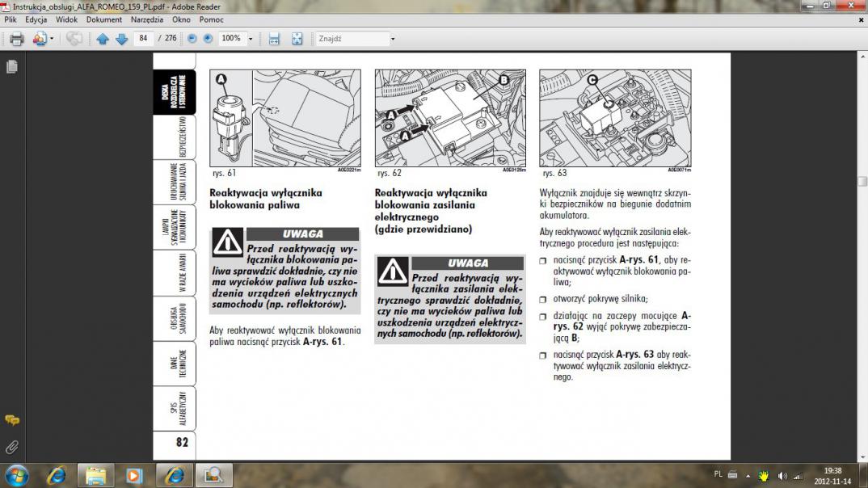Click the 'DESKA ROZDZIELCZA I STEROWANIE' page tab
Screen dimensions: 868x488
175,92
